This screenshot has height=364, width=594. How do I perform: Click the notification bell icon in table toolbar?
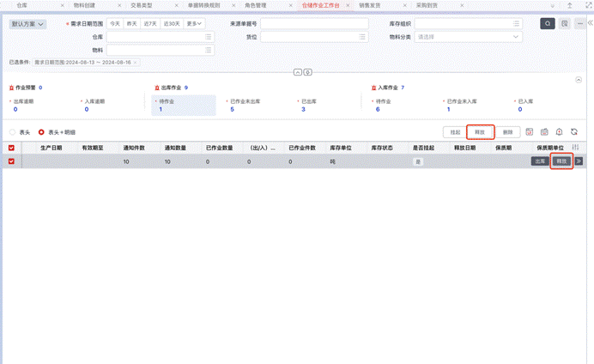(x=559, y=132)
